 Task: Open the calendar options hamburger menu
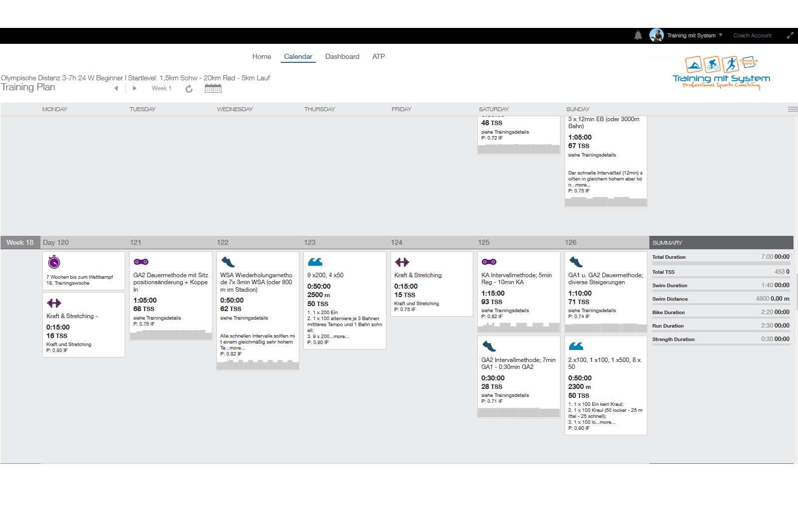coord(793,109)
